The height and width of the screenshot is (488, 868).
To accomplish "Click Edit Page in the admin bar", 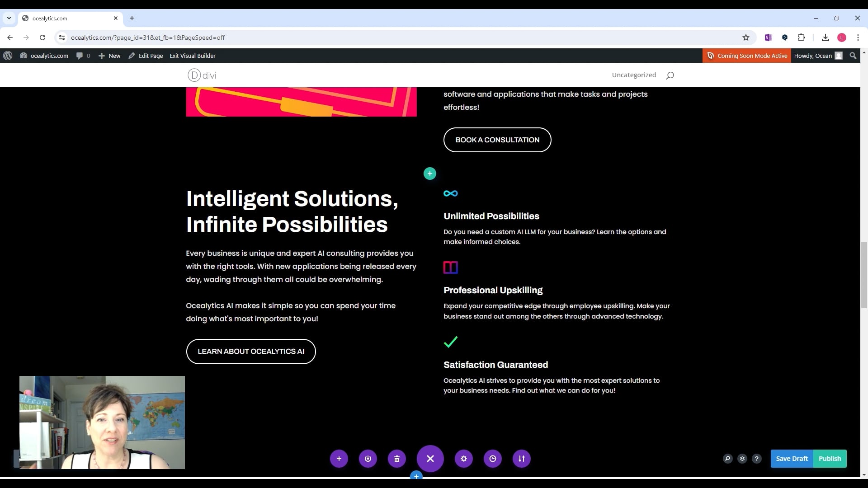I will pos(146,56).
